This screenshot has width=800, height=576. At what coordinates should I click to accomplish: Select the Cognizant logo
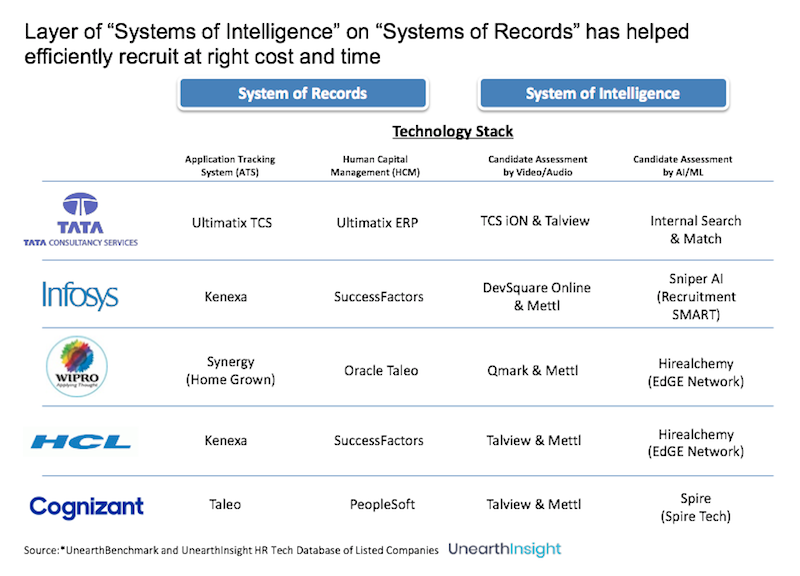(x=87, y=506)
